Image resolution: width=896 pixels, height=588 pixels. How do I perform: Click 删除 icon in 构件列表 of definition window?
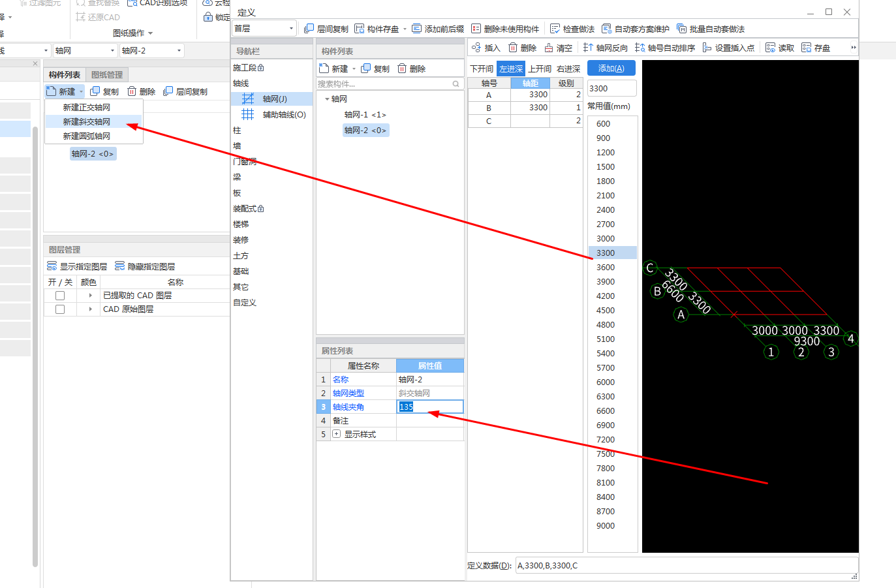tap(402, 69)
